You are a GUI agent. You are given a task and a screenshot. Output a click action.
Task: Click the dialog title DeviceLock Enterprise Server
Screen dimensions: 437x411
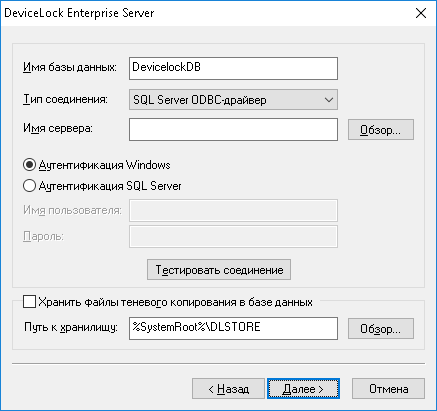pyautogui.click(x=79, y=13)
